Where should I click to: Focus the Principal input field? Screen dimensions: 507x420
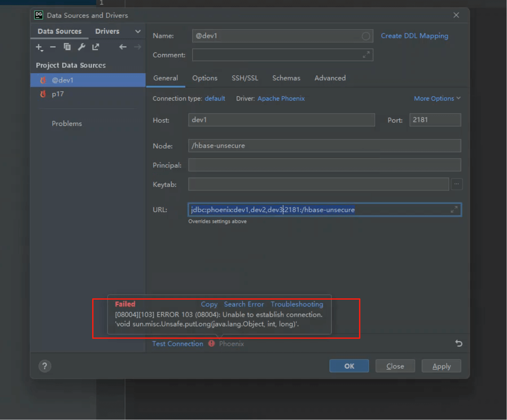(325, 165)
